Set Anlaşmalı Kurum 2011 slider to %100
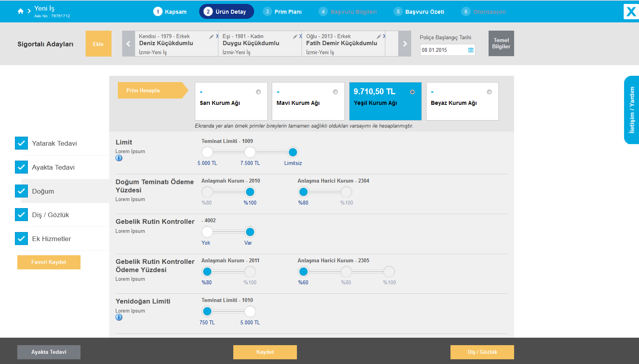The width and height of the screenshot is (639, 364). pos(250,272)
